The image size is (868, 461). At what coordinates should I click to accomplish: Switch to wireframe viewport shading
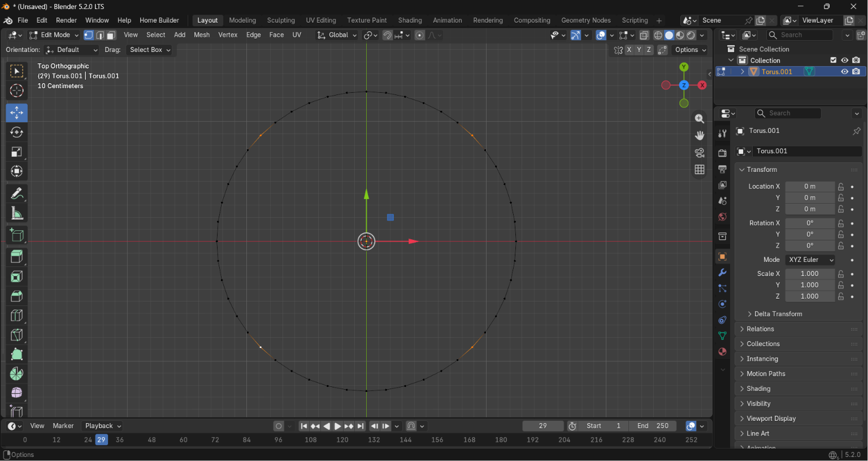pos(658,35)
